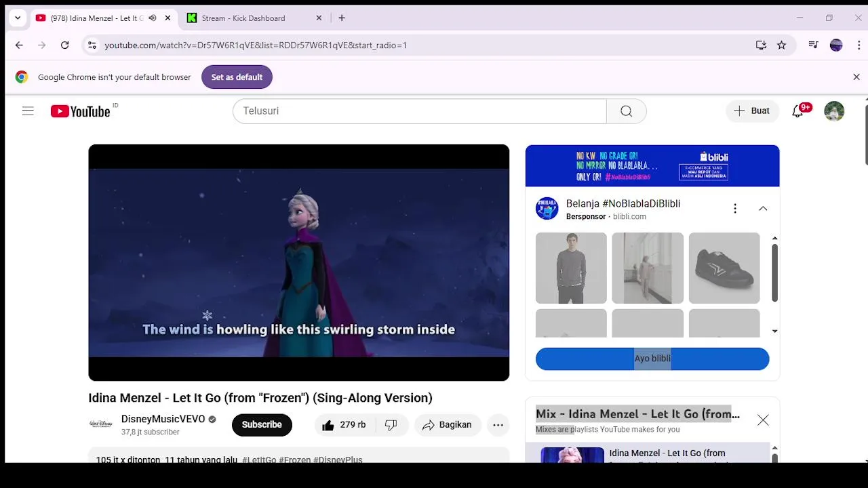Click Set as default browser button
Image resolution: width=868 pixels, height=488 pixels.
[237, 77]
